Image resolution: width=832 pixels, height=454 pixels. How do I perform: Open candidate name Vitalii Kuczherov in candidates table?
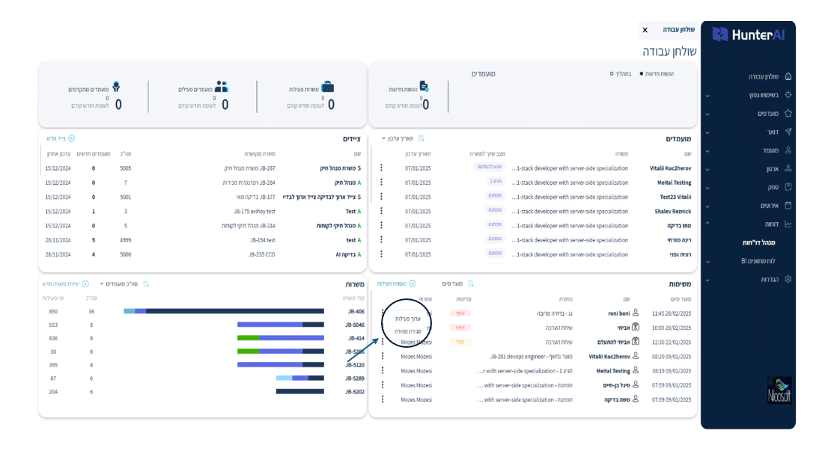tap(670, 168)
